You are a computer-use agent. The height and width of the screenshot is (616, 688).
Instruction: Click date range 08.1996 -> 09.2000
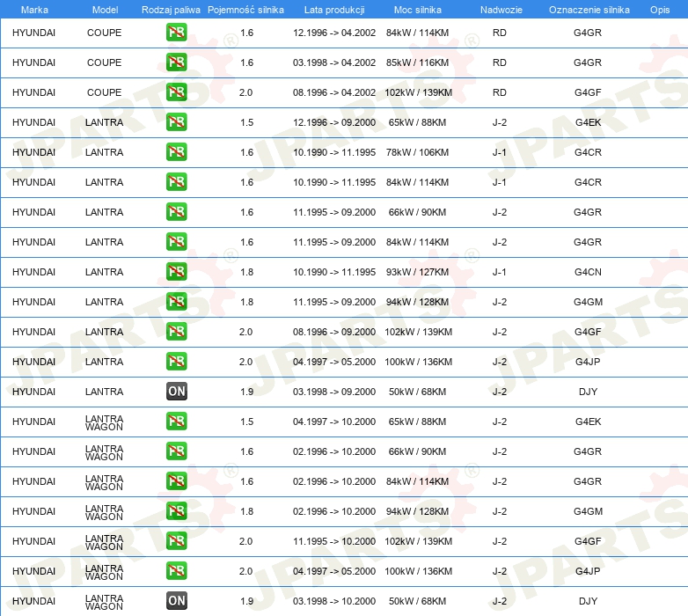point(334,332)
